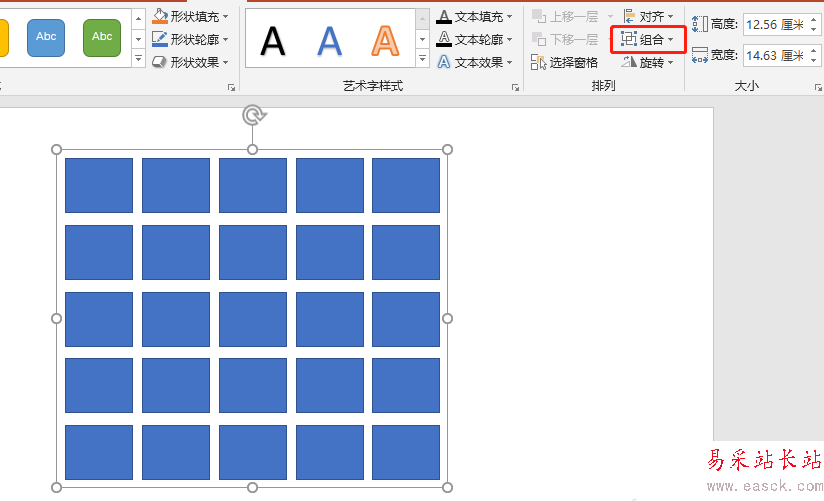Click the Group (组合) icon
Viewport: 824px width, 501px height.
(x=629, y=39)
